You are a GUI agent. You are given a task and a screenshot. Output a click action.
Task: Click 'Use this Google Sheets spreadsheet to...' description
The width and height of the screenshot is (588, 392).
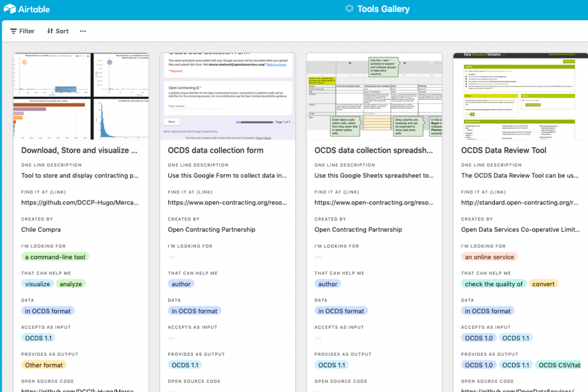[x=374, y=175]
